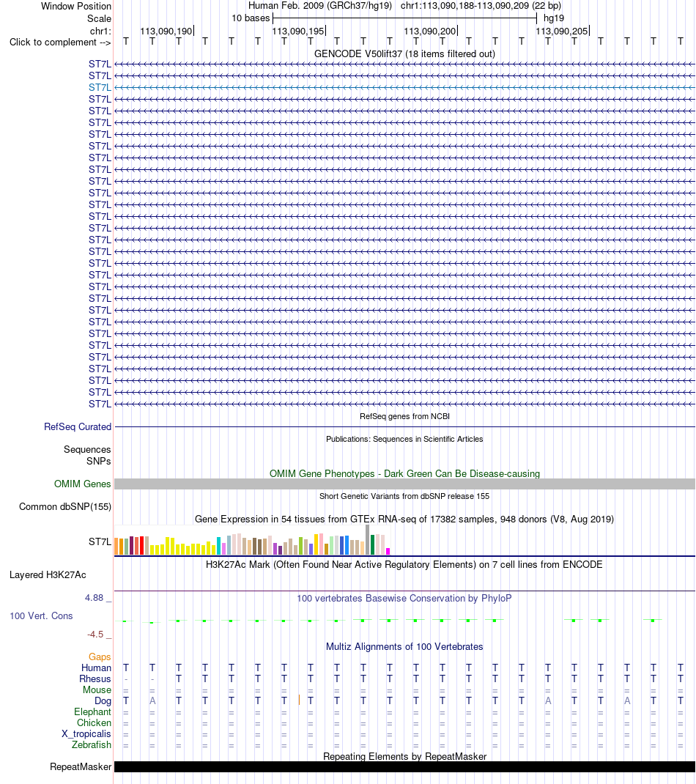Click the orange Gaps row label
696x784 pixels.
[x=100, y=657]
